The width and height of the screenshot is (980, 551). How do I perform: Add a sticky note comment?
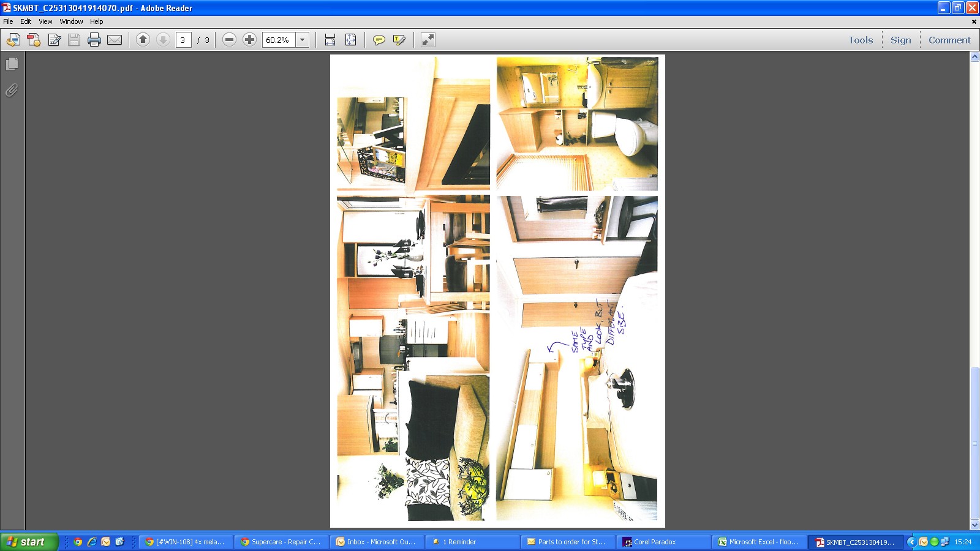(379, 40)
